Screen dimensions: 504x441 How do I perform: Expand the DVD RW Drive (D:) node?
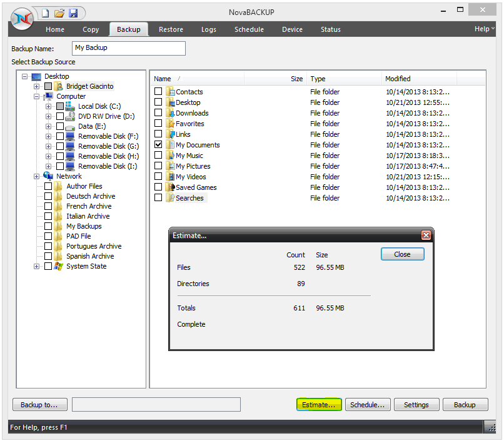tap(48, 116)
